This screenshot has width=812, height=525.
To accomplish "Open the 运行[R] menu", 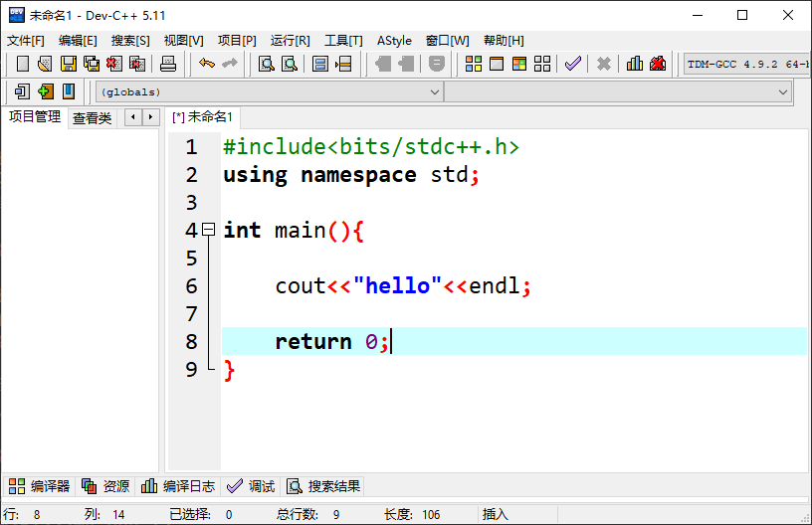I will pyautogui.click(x=290, y=40).
